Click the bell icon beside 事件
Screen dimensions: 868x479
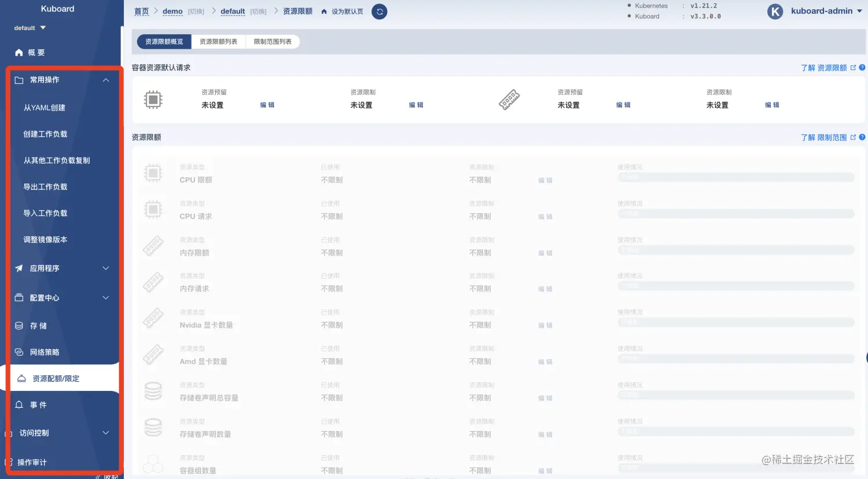tap(19, 405)
